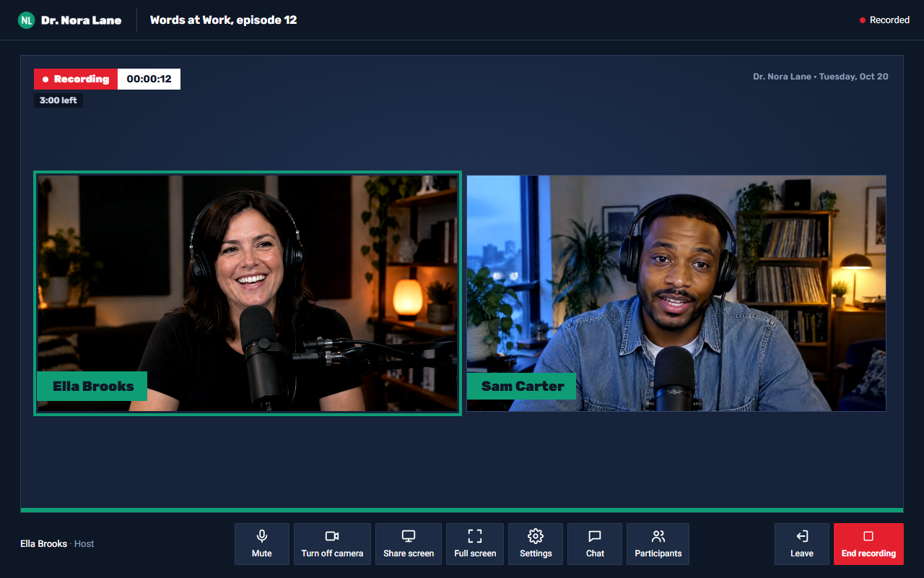Click the Dr. Nora Lane name in header
924x578 pixels.
[x=82, y=20]
